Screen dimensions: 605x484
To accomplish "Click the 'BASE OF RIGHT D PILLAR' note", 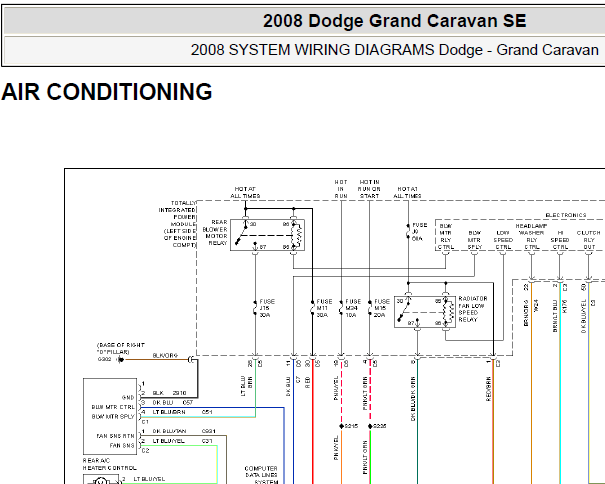I will click(x=120, y=349).
